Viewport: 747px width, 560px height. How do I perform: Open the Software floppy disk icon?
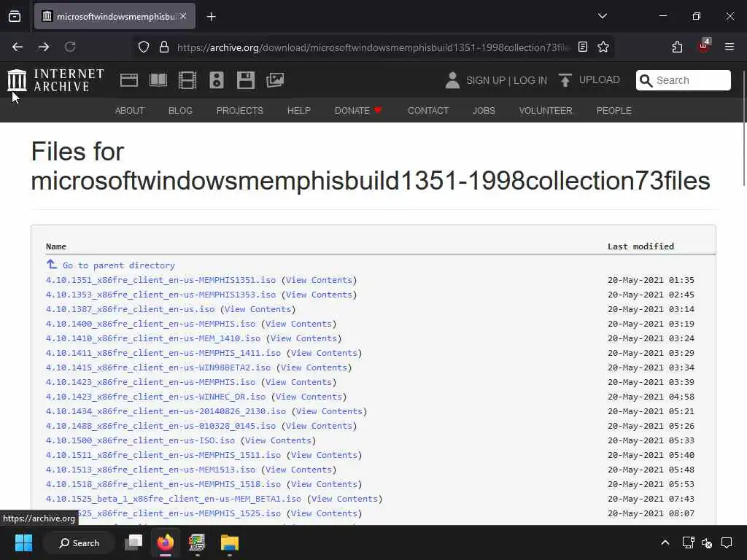(x=246, y=80)
